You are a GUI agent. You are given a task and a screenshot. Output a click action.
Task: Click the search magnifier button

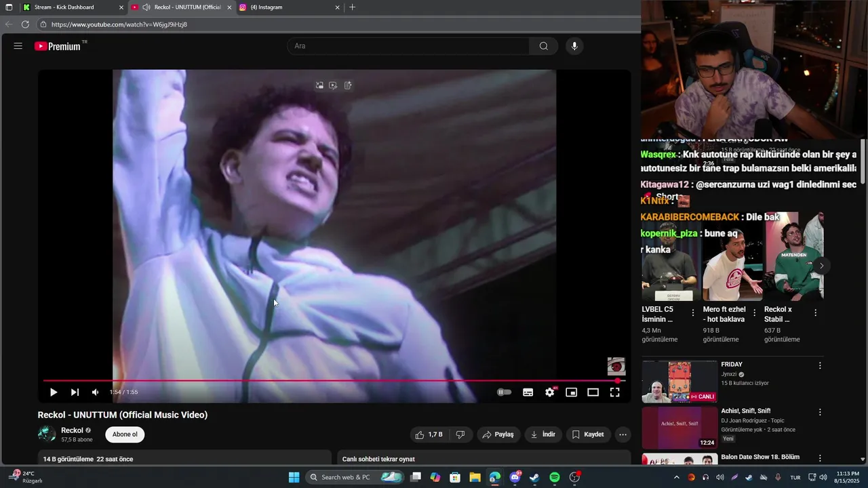point(544,46)
